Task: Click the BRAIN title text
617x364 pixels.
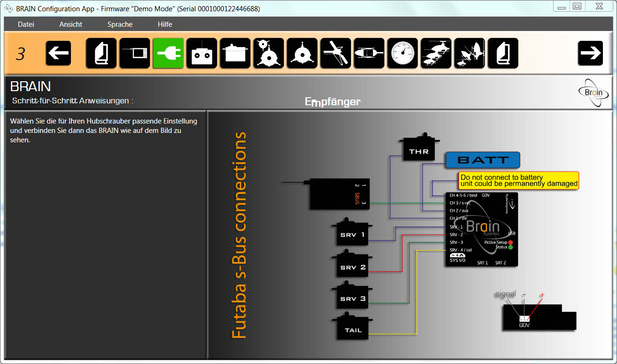Action: (31, 86)
